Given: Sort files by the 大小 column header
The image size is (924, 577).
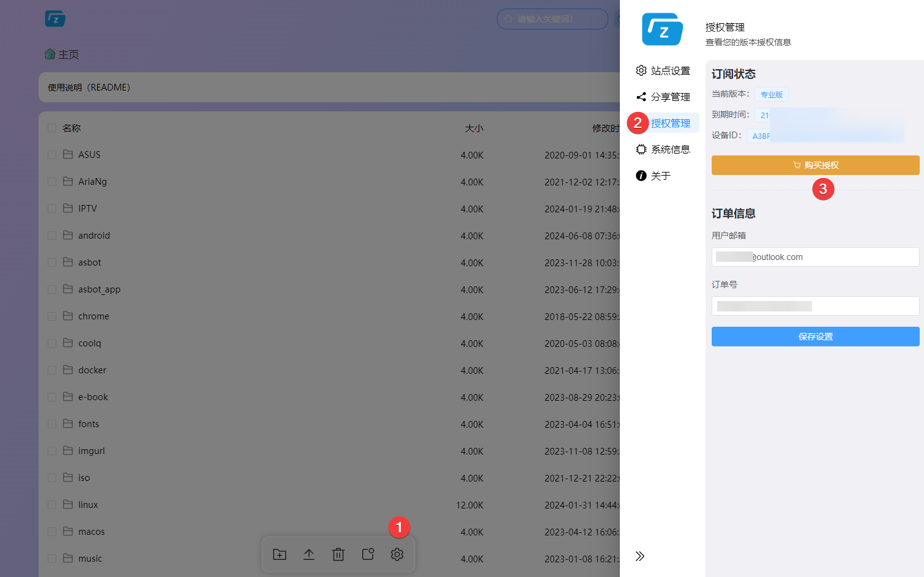Looking at the screenshot, I should 474,128.
